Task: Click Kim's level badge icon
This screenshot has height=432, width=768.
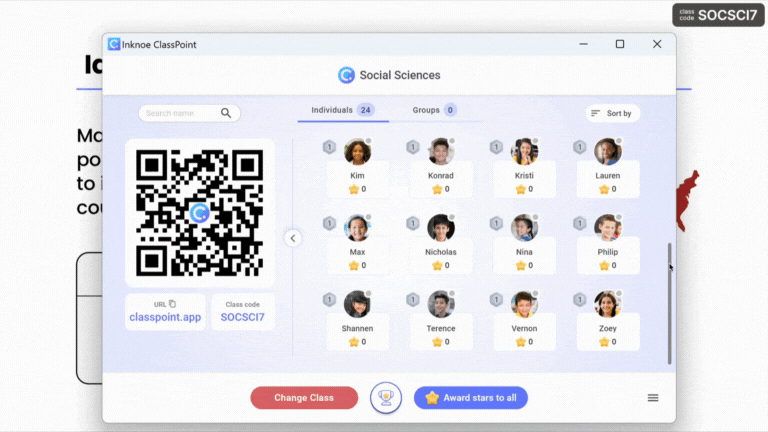Action: tap(329, 147)
